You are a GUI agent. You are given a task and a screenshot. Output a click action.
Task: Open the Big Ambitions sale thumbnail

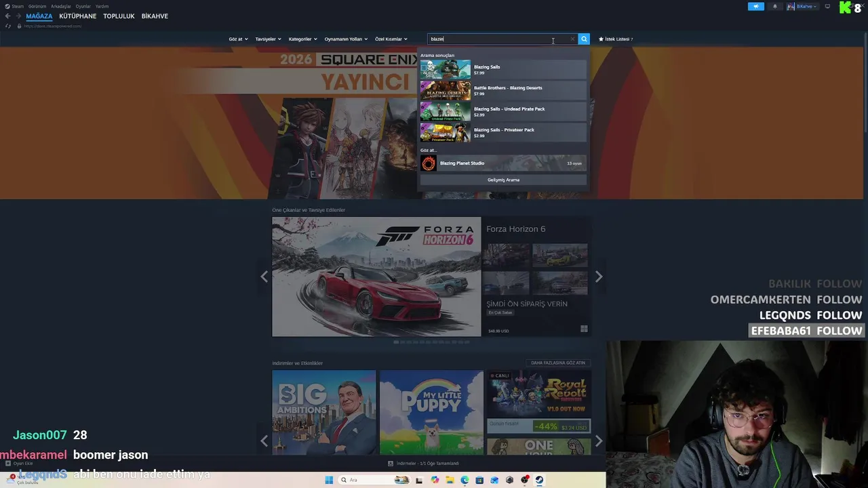(x=324, y=412)
